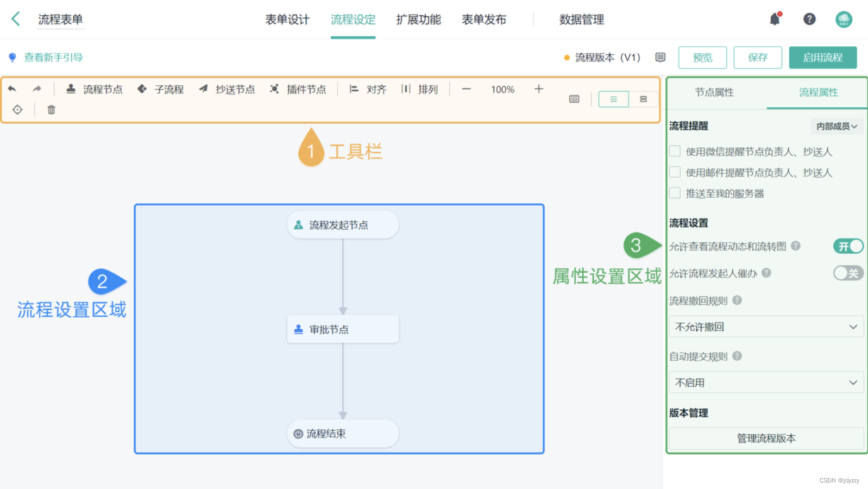Open version notes icon beside 流程版本
The height and width of the screenshot is (489, 868).
tap(661, 57)
